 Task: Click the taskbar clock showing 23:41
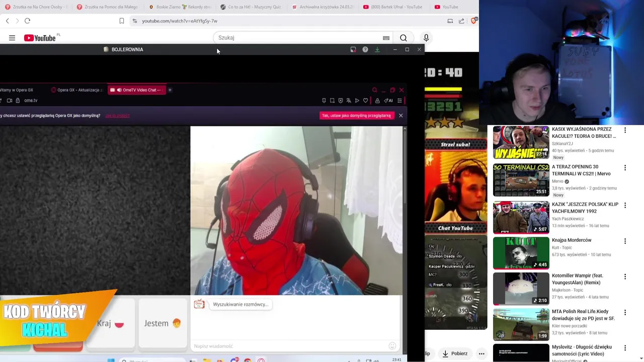point(396,359)
